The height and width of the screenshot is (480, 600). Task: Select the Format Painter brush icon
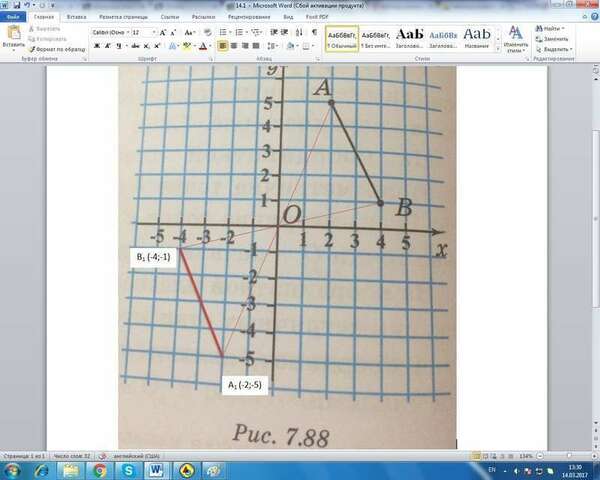32,49
